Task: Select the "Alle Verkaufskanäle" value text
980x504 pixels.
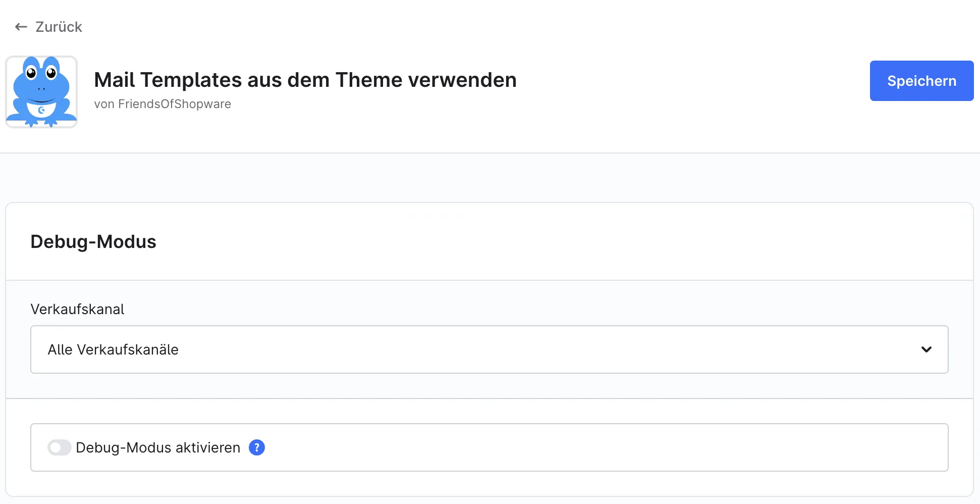Action: (x=113, y=349)
